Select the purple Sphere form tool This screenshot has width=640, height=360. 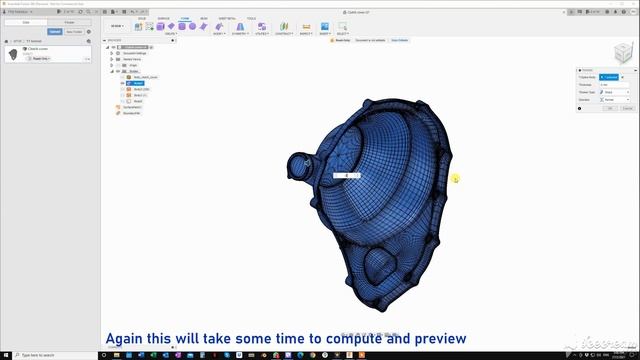click(192, 27)
